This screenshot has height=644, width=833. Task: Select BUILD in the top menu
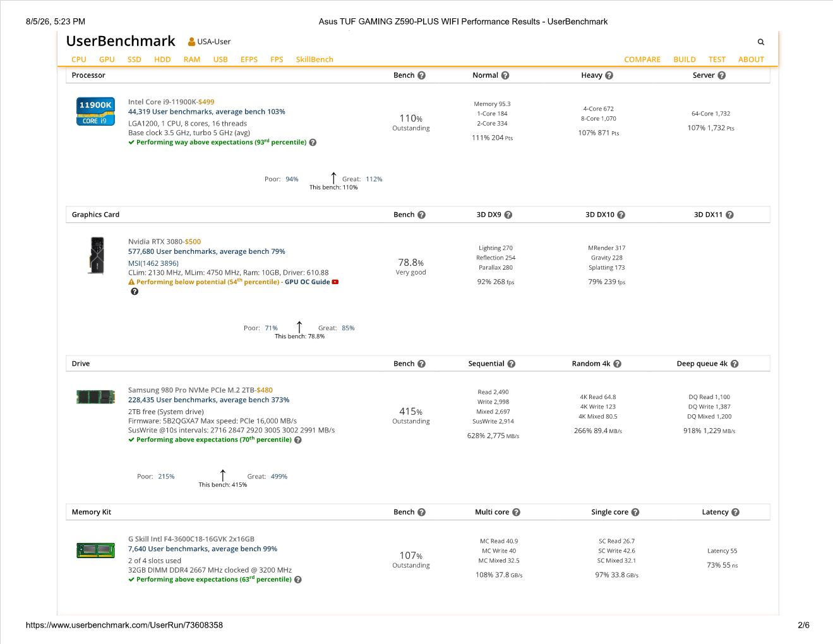tap(685, 59)
